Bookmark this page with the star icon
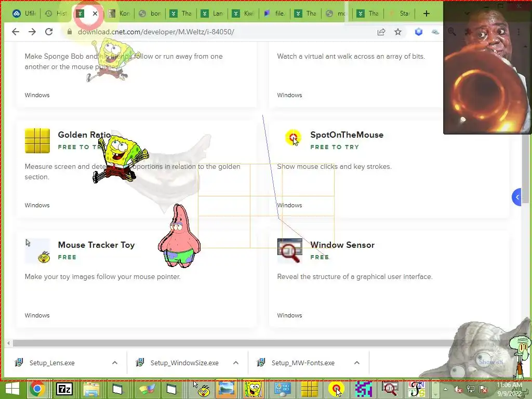The height and width of the screenshot is (399, 532). point(398,32)
